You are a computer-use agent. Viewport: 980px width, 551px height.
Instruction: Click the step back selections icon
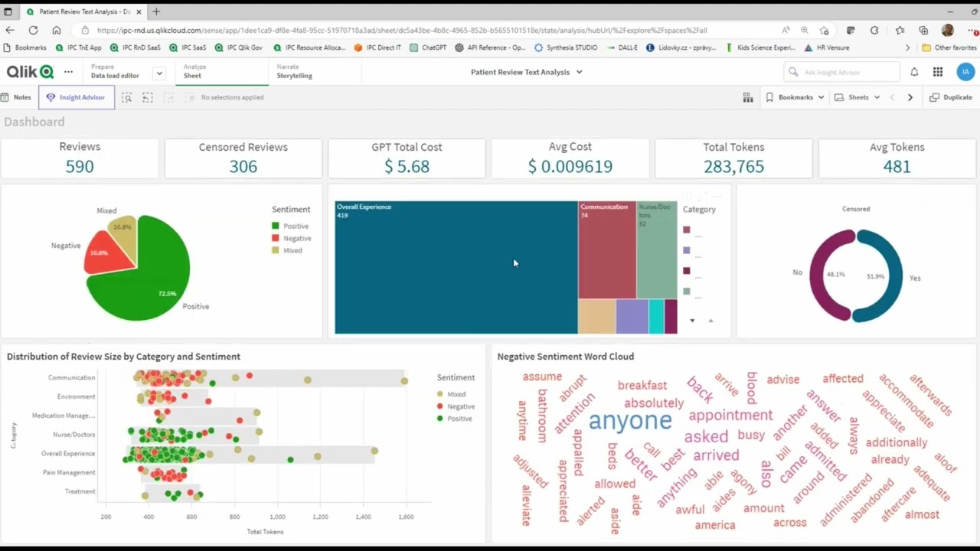click(148, 97)
